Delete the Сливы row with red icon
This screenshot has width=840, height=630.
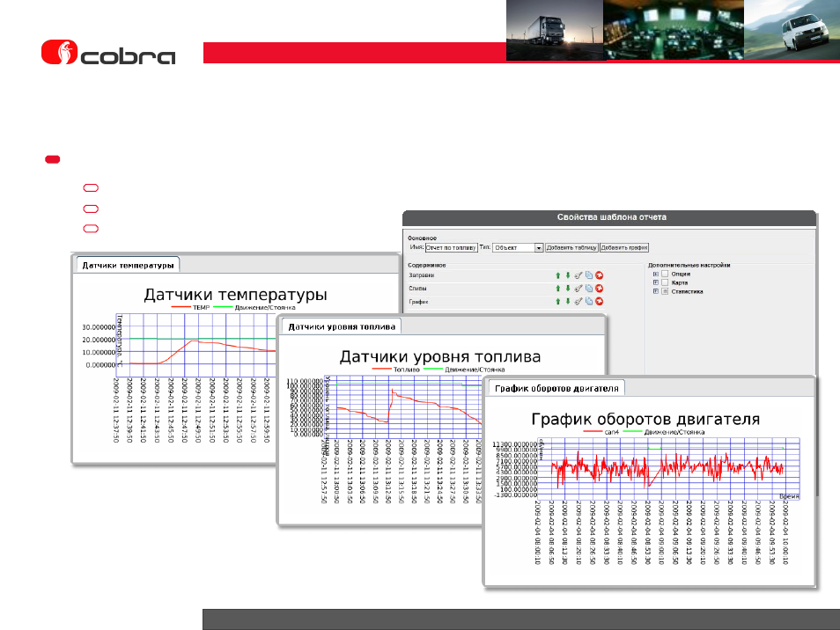pos(600,289)
